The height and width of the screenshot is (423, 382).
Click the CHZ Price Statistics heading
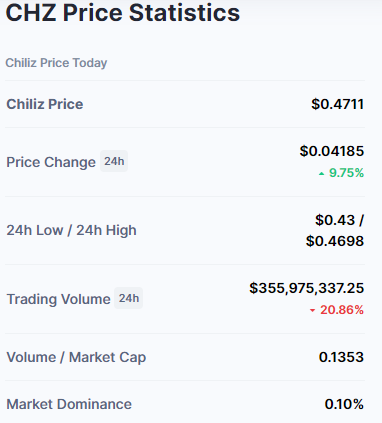(123, 13)
